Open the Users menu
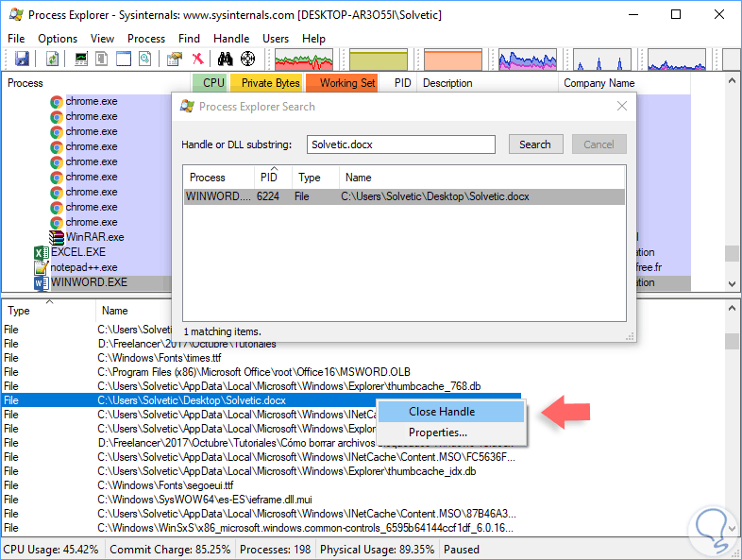742x560 pixels. coord(276,39)
